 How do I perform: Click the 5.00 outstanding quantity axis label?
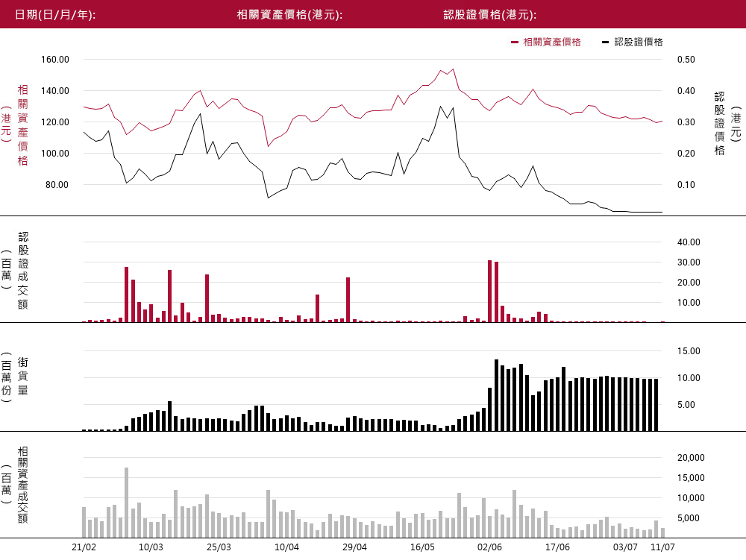coord(686,405)
